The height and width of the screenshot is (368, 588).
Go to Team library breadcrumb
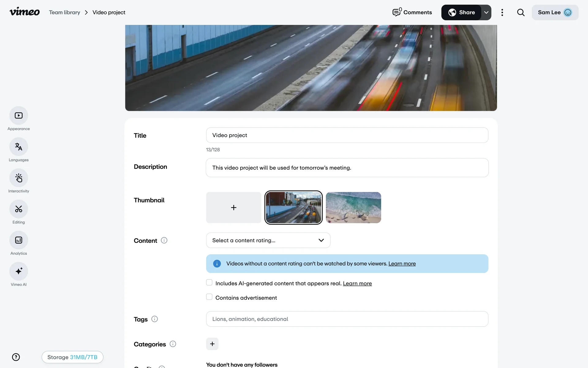(x=64, y=13)
